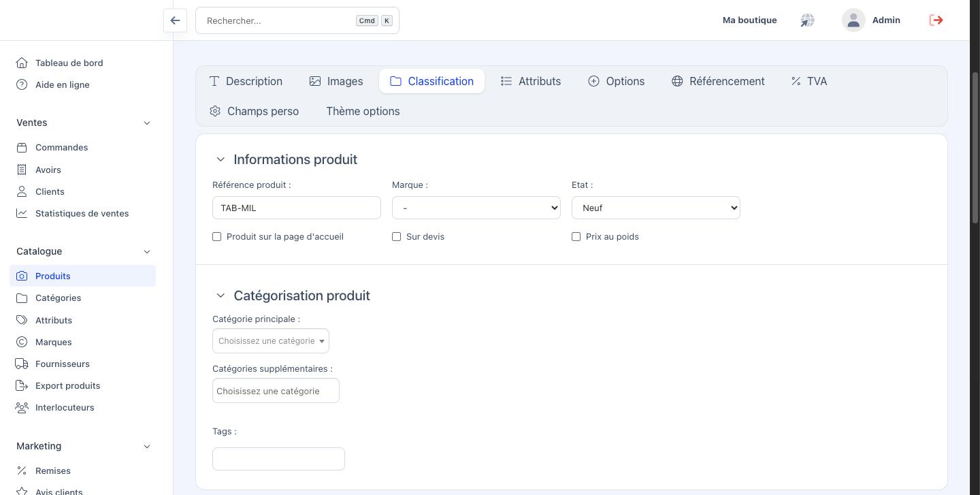The height and width of the screenshot is (495, 980).
Task: Open Tableau de bord from sidebar
Action: [x=69, y=63]
